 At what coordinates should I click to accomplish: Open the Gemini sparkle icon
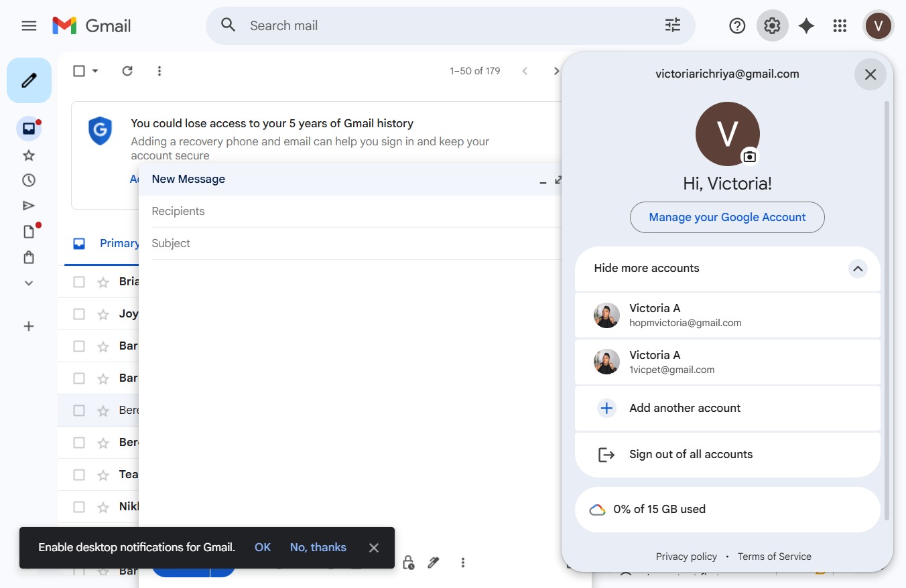coord(806,25)
